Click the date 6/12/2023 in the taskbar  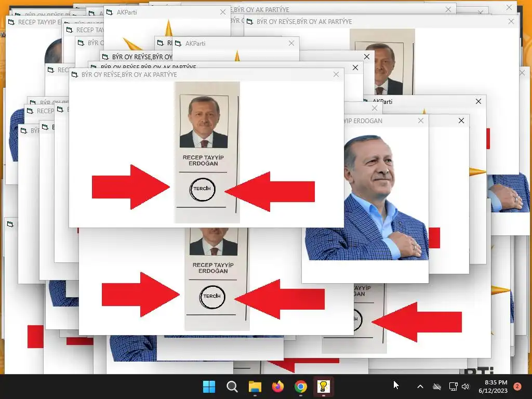pos(493,391)
